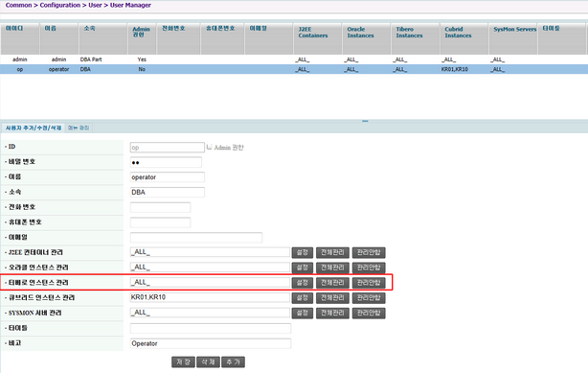Viewport: 588px width, 373px height.
Task: Click 관리안함 for 티베로 인스턴스 관리
Action: point(369,283)
